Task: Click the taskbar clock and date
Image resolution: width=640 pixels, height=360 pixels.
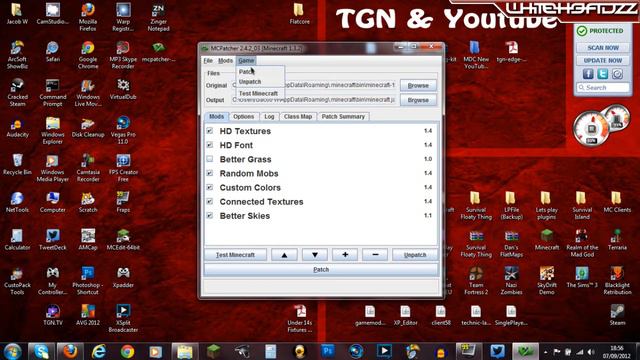Action: click(617, 351)
